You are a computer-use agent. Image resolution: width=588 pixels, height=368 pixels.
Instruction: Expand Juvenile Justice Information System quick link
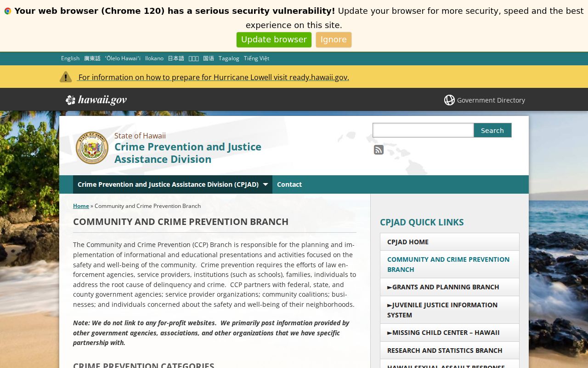449,310
